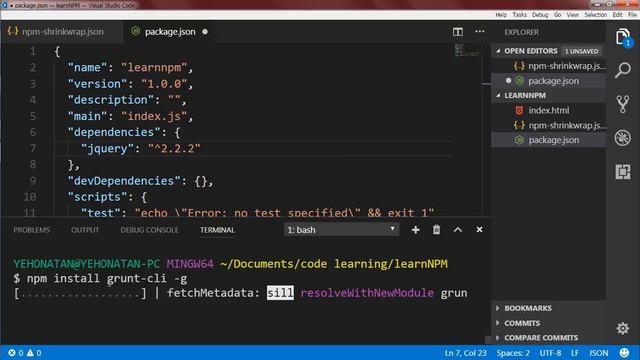Image resolution: width=640 pixels, height=360 pixels.
Task: Open npm-shrinkwrap.json in LEARNNPM folder
Action: pos(549,125)
